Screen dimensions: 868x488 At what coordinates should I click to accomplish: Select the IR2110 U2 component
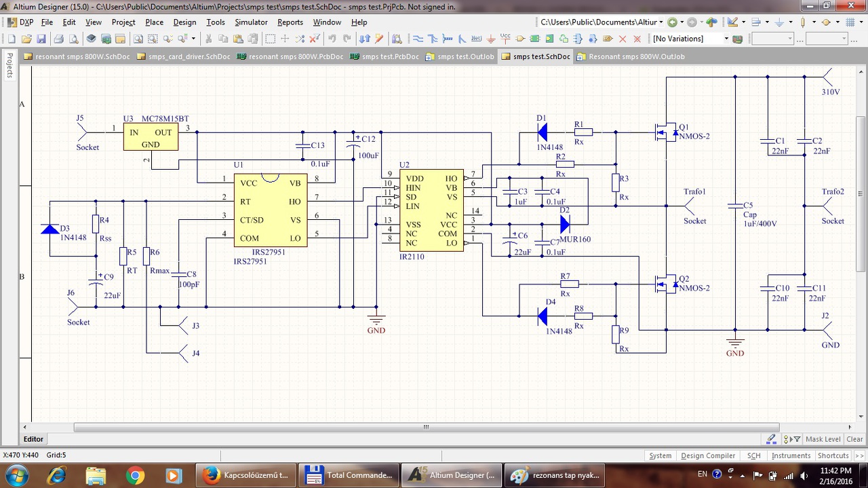point(431,210)
